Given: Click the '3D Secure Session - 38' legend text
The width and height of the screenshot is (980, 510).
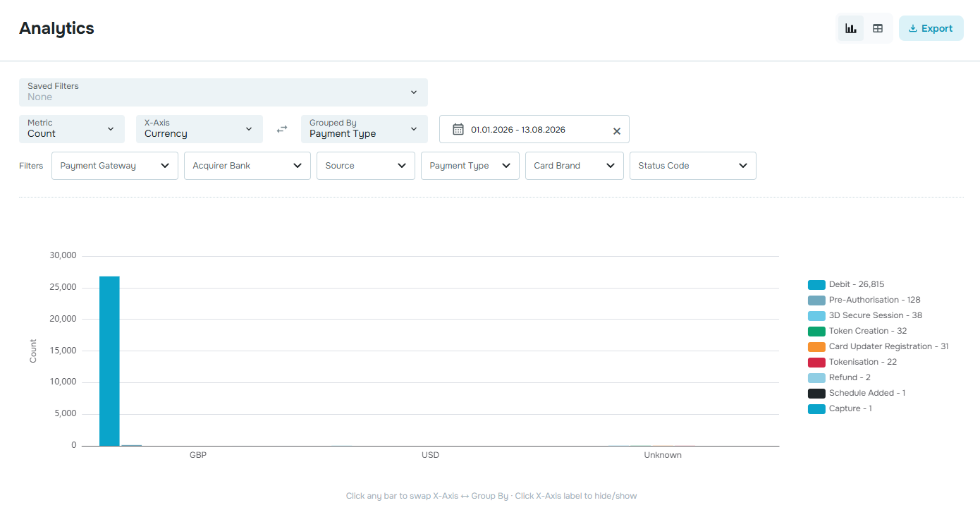Looking at the screenshot, I should pos(876,315).
